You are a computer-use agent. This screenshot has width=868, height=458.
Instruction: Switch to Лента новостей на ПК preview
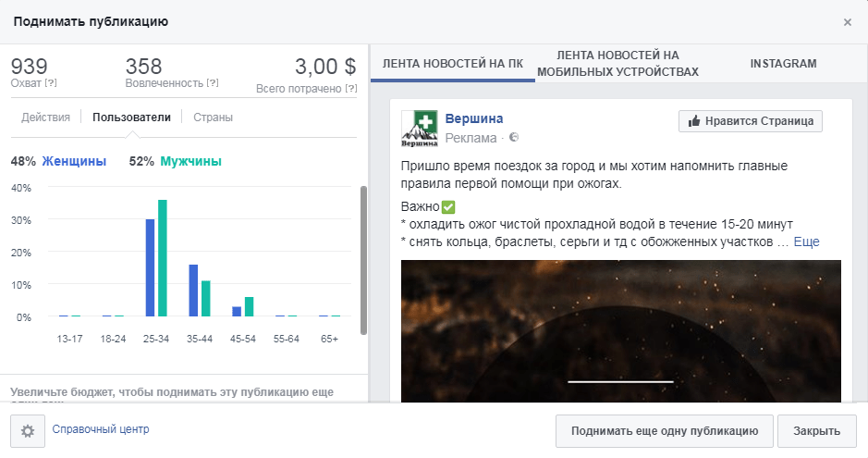[453, 64]
